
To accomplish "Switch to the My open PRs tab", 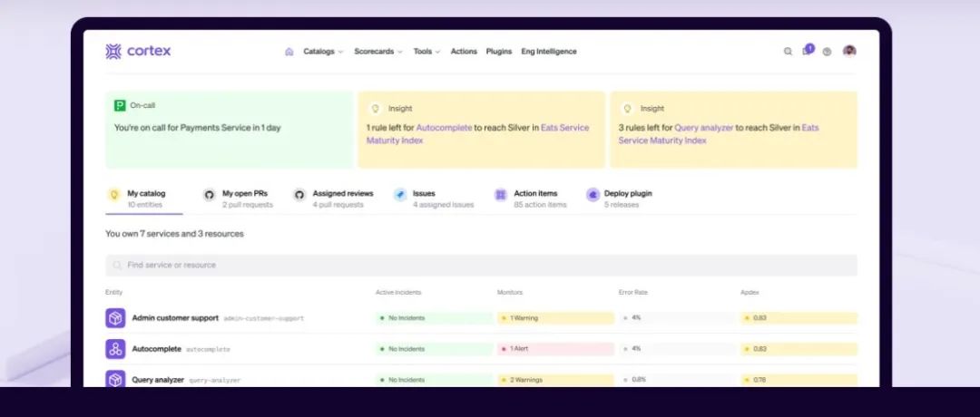I will 238,199.
